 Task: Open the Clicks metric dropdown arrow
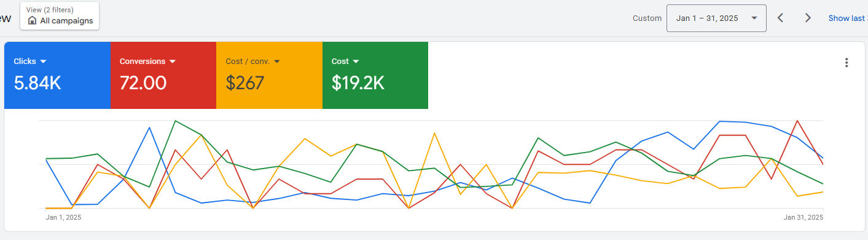pos(43,62)
